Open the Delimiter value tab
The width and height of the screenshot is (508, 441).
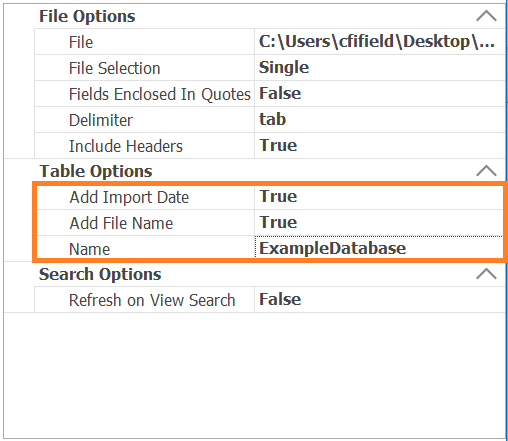tap(380, 120)
